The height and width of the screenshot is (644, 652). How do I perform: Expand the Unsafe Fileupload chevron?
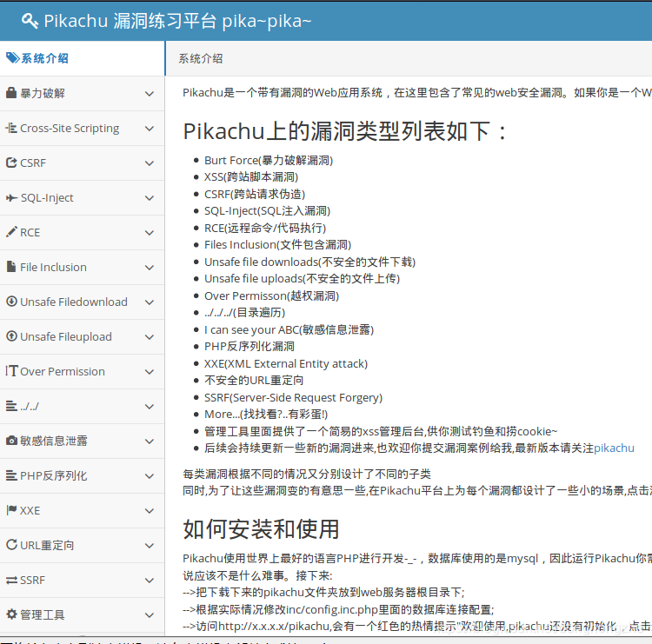150,337
